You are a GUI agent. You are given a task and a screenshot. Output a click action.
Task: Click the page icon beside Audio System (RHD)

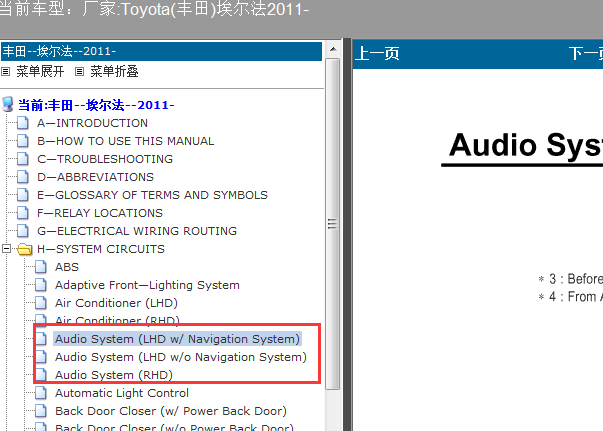(x=41, y=375)
